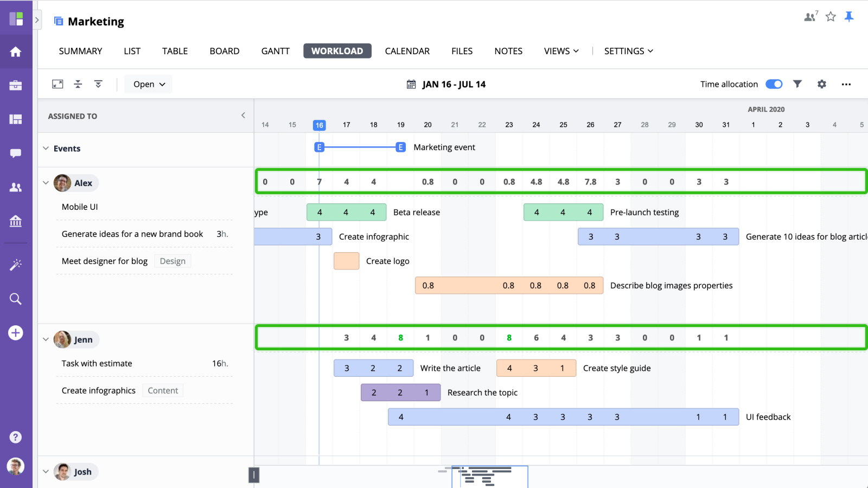The height and width of the screenshot is (488, 868).
Task: Open 'Generate ideas for a new brand book' task
Action: [132, 234]
